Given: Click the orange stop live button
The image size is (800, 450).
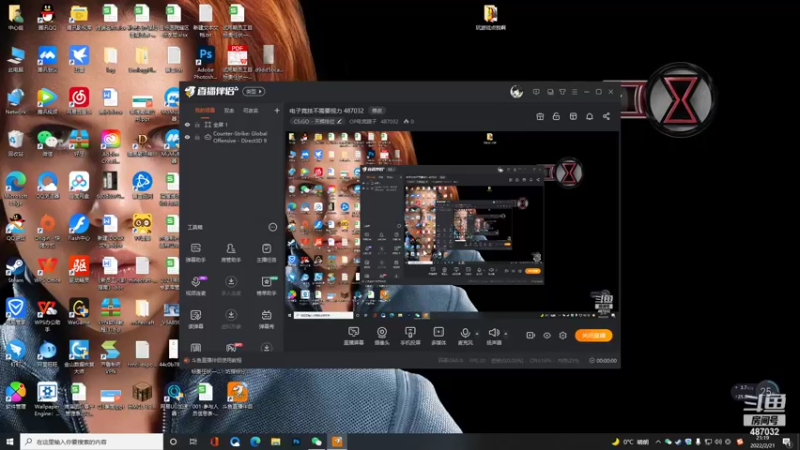Looking at the screenshot, I should point(593,335).
